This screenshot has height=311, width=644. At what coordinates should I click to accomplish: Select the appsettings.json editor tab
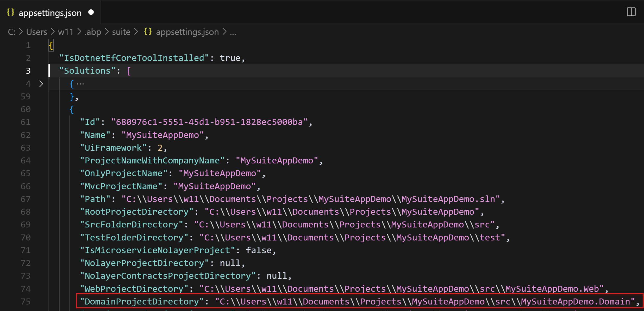pos(50,12)
